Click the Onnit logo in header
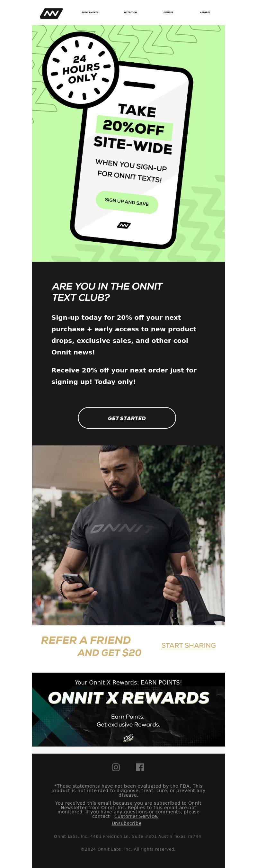Image resolution: width=257 pixels, height=868 pixels. [x=51, y=13]
